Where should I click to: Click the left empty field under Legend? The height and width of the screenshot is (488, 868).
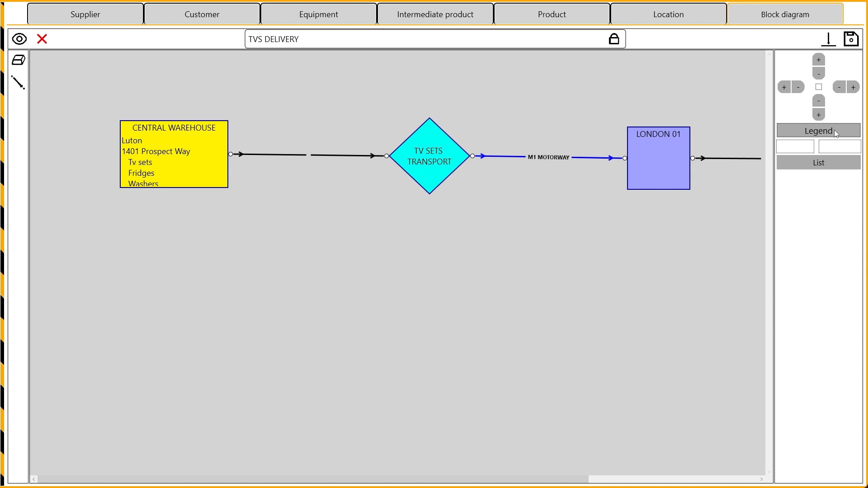(x=795, y=146)
